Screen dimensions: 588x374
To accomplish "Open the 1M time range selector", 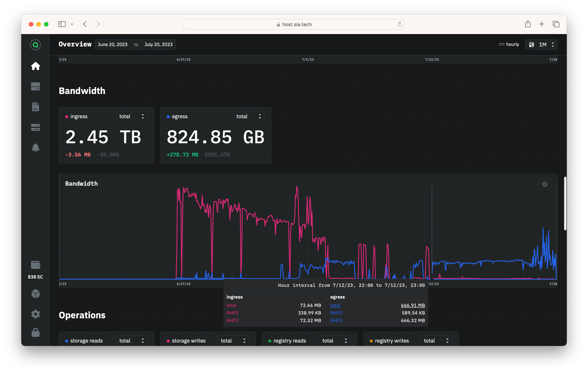I will [541, 45].
